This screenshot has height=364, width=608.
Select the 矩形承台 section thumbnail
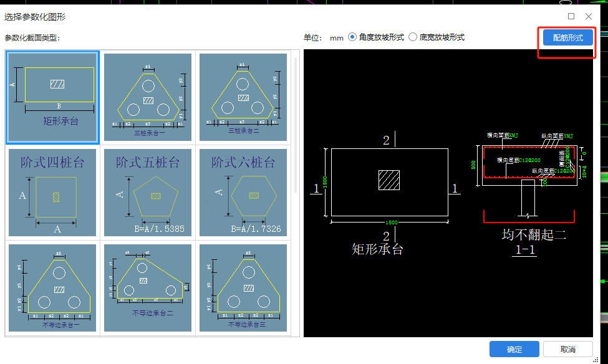52,97
